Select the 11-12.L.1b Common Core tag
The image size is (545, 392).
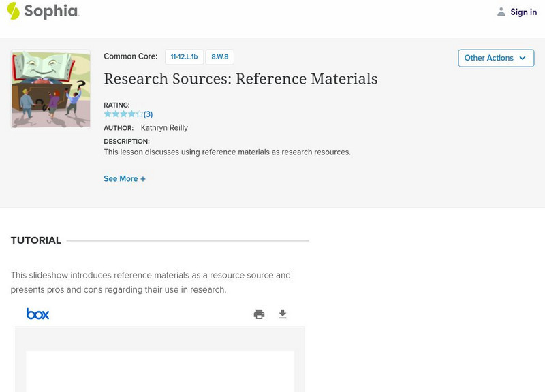tap(183, 57)
